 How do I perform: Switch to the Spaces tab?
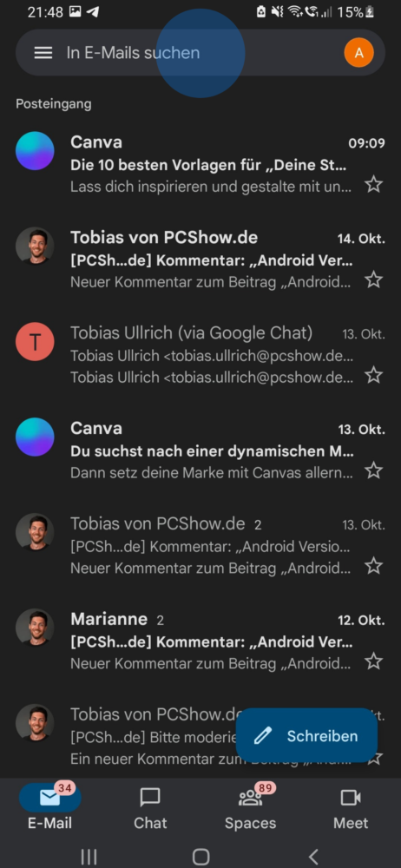click(250, 807)
